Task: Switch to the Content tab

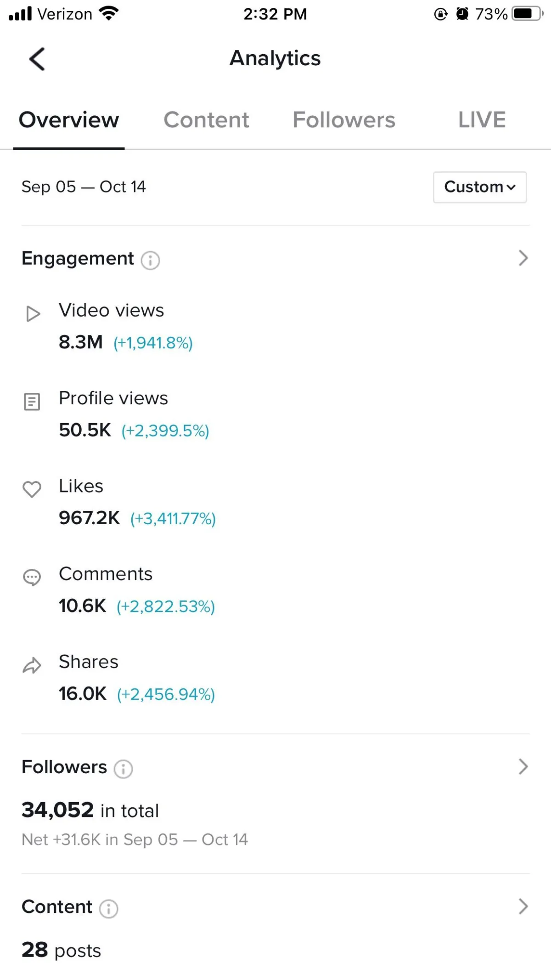Action: coord(206,120)
